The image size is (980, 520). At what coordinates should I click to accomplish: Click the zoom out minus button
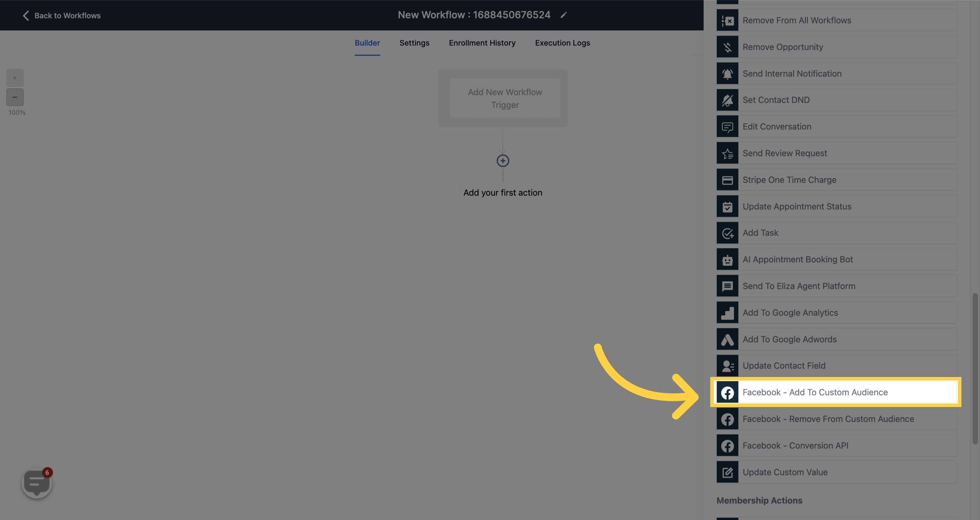(x=15, y=97)
